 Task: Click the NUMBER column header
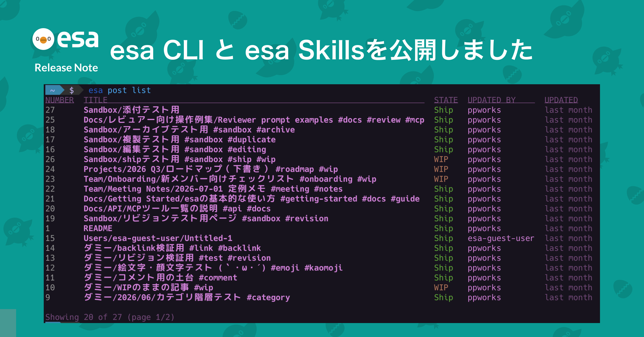60,100
